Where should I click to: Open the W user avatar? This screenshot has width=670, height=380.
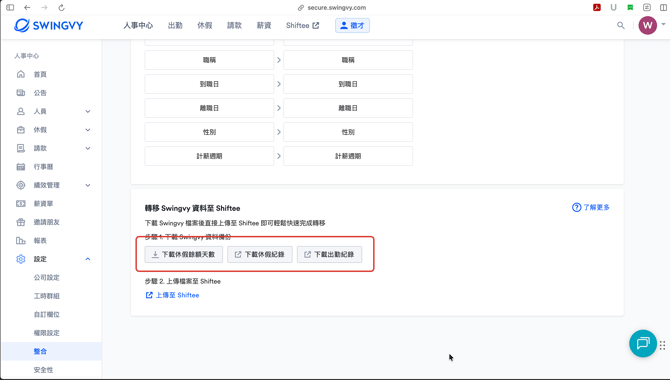(x=647, y=26)
